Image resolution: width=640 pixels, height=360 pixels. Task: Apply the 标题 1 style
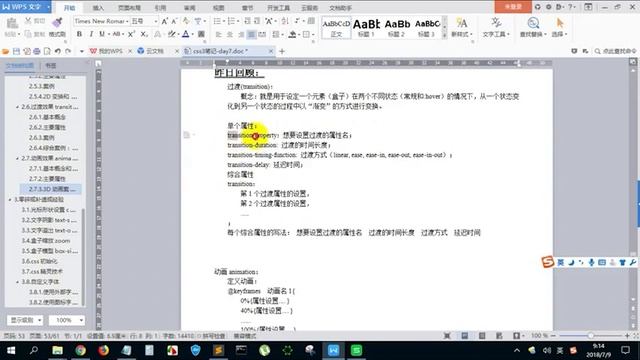pos(366,28)
